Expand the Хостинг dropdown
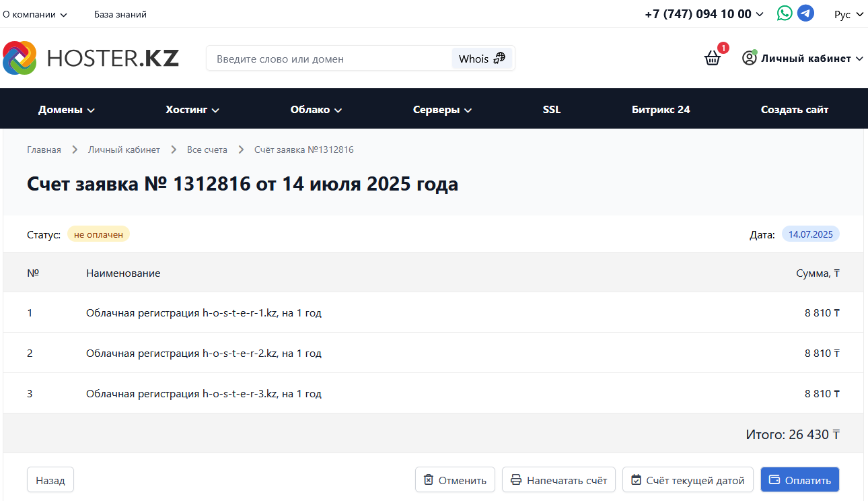 (192, 110)
